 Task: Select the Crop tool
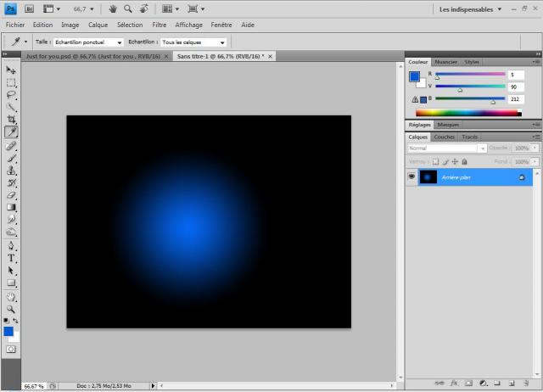pos(11,120)
